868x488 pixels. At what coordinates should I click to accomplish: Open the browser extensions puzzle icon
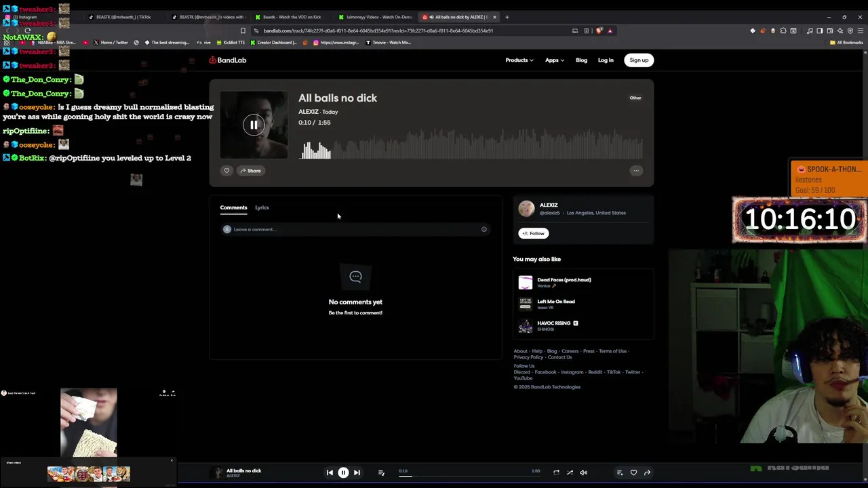(x=783, y=30)
